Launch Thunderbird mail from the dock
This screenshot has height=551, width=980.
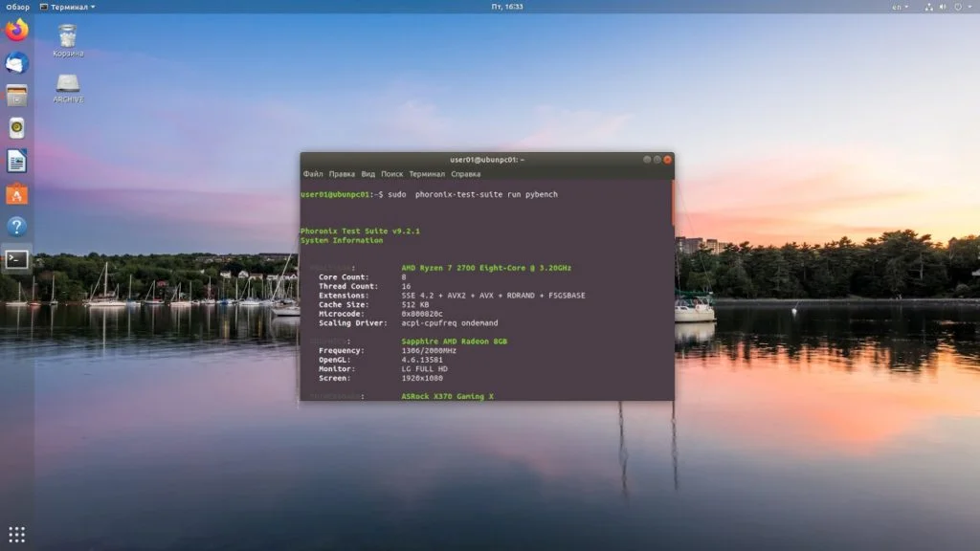[17, 63]
